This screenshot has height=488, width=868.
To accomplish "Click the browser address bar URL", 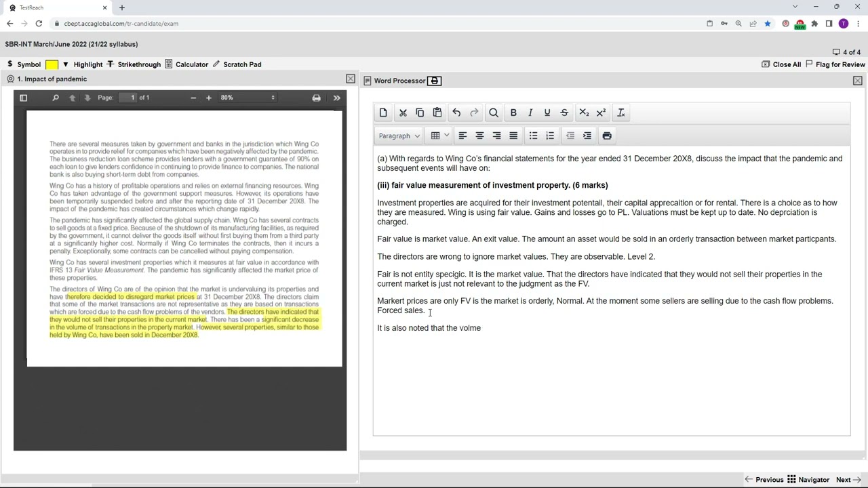I will [121, 24].
